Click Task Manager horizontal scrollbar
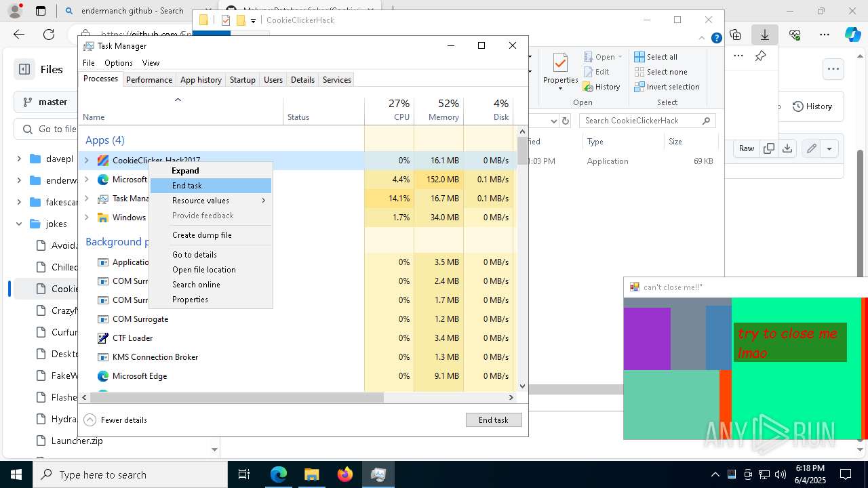Image resolution: width=868 pixels, height=488 pixels. click(x=236, y=398)
